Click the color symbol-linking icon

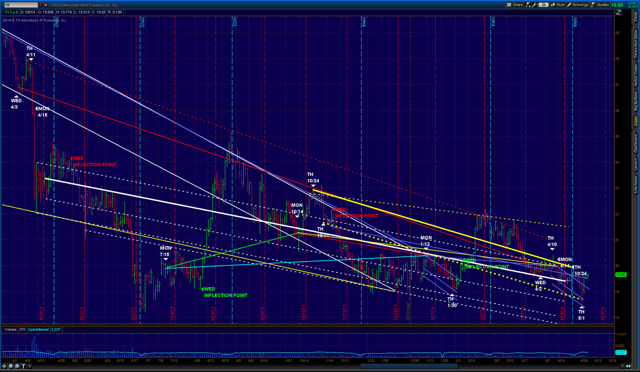(x=46, y=5)
